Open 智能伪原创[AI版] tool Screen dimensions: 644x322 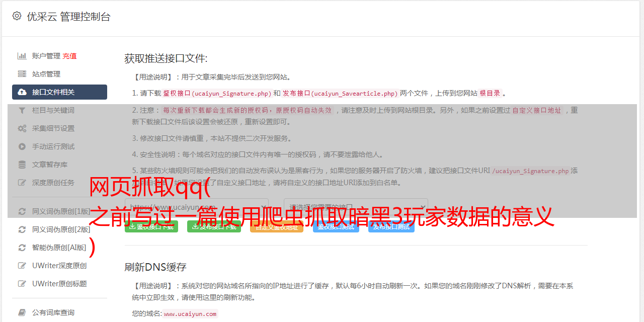59,248
